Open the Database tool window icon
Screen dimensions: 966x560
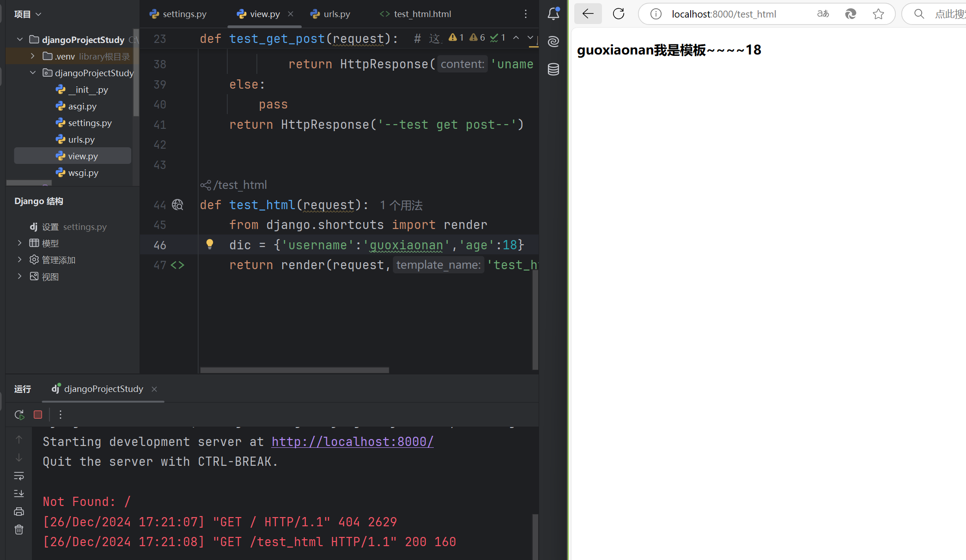(x=553, y=69)
